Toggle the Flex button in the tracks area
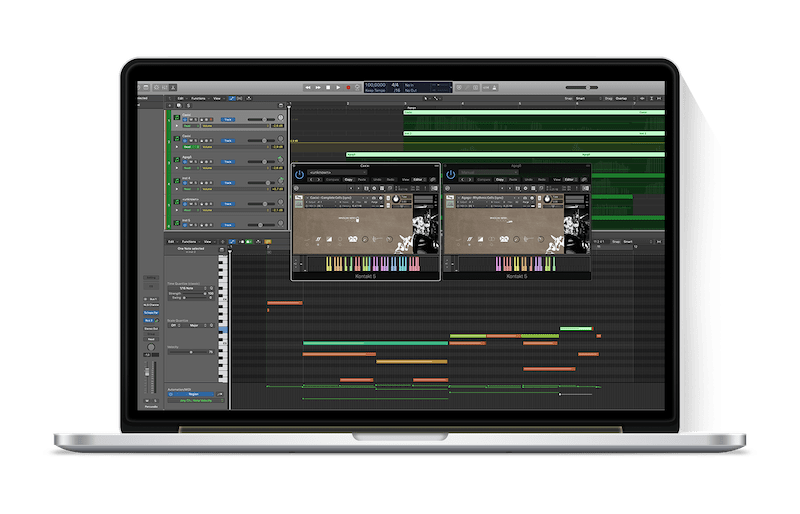The width and height of the screenshot is (800, 514). (240, 99)
